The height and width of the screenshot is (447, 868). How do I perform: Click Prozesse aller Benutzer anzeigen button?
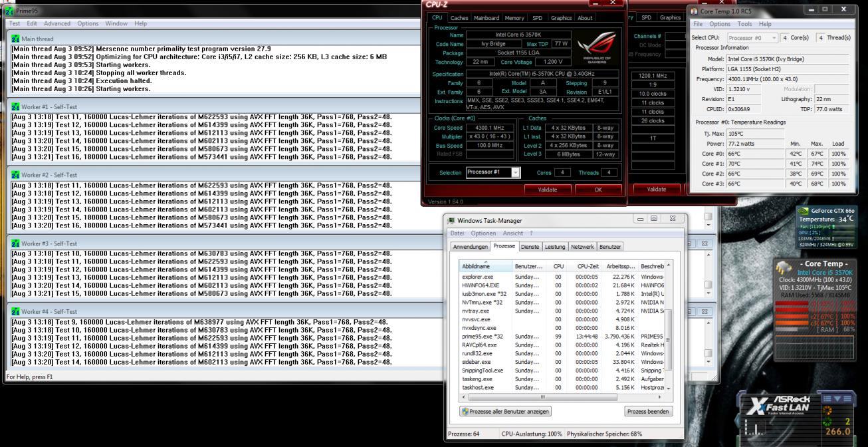click(x=506, y=411)
